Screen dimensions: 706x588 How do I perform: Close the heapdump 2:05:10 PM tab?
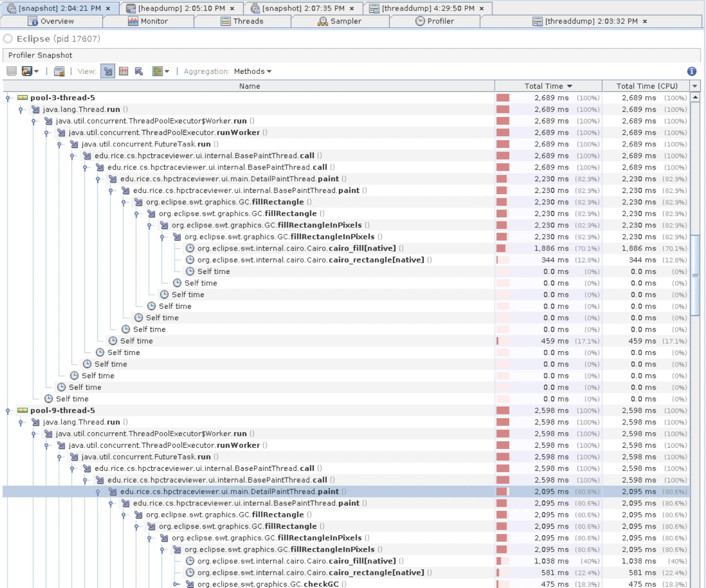point(232,8)
